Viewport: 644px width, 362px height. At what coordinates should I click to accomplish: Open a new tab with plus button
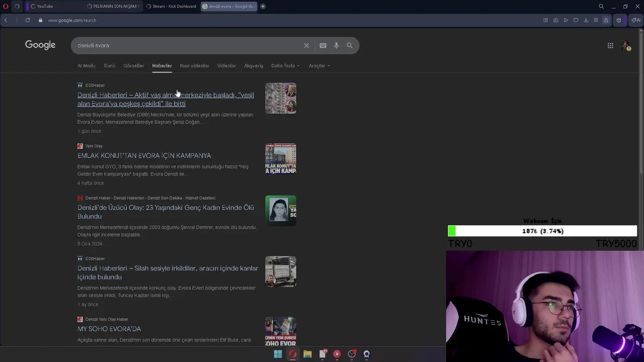263,6
